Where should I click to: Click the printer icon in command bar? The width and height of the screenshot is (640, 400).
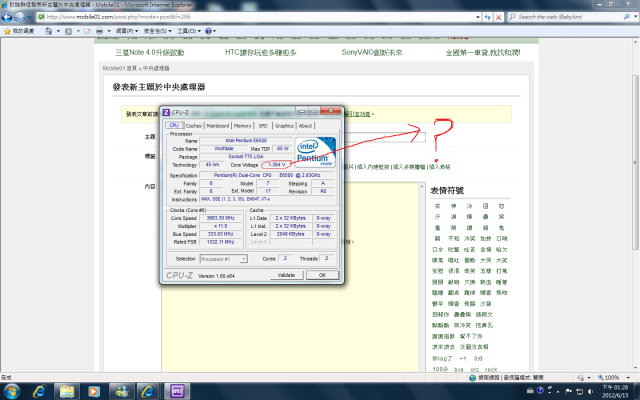tap(100, 31)
